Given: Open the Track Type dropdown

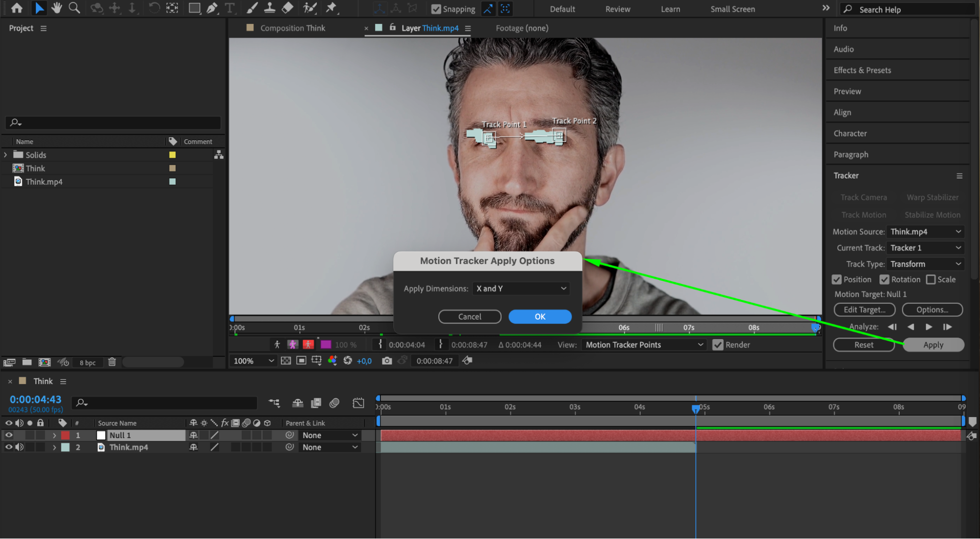Looking at the screenshot, I should [x=925, y=264].
